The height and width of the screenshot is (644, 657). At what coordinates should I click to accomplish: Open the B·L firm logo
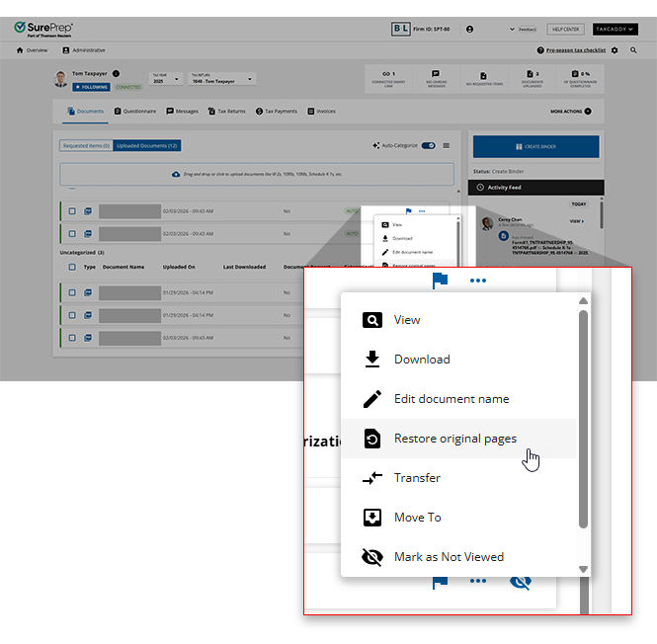pyautogui.click(x=400, y=29)
